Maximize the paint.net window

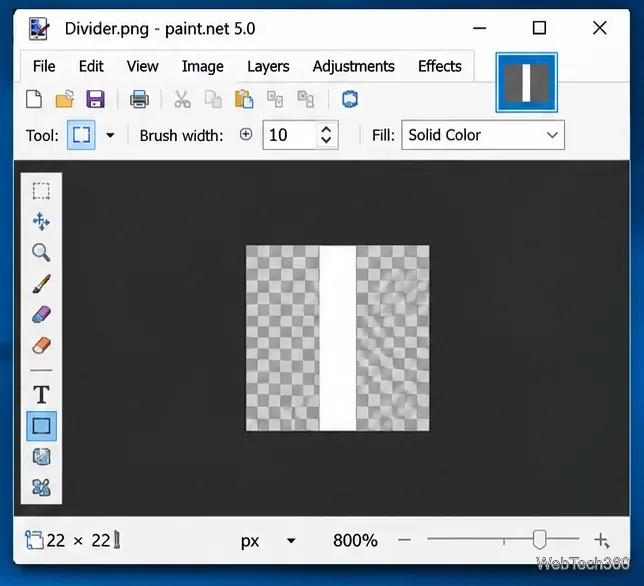(x=539, y=28)
